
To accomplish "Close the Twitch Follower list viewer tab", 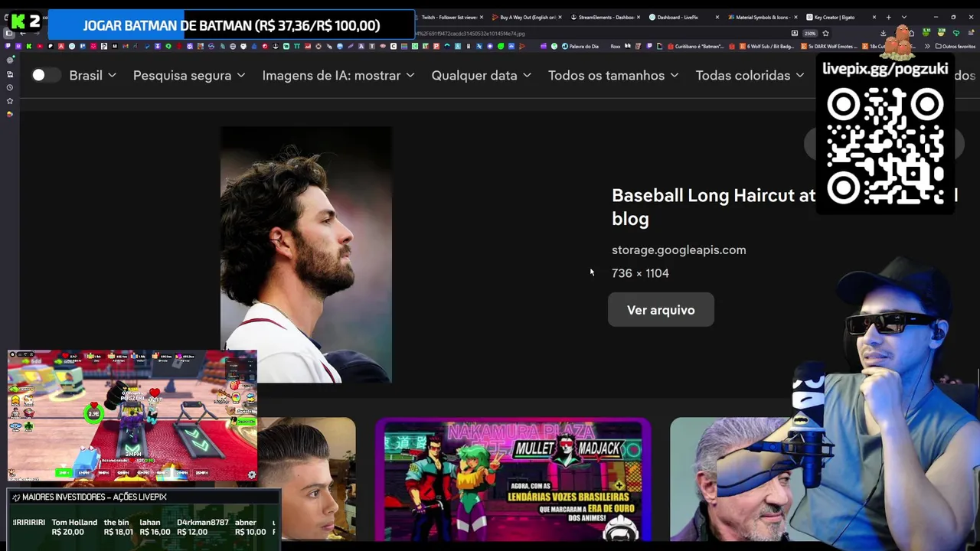I will tap(482, 17).
